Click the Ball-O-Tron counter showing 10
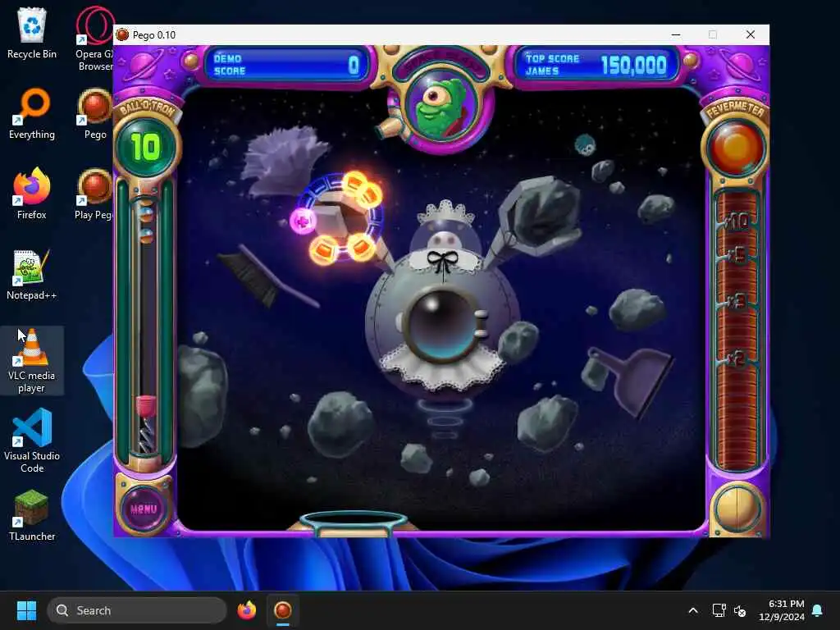This screenshot has width=840, height=630. 145,146
